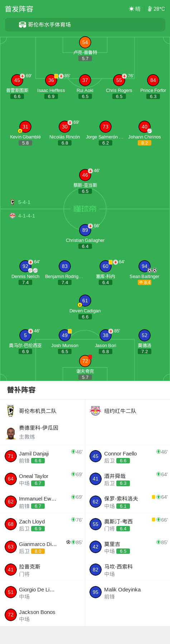
Task: Open substitute Connor Faello row
Action: (127, 457)
